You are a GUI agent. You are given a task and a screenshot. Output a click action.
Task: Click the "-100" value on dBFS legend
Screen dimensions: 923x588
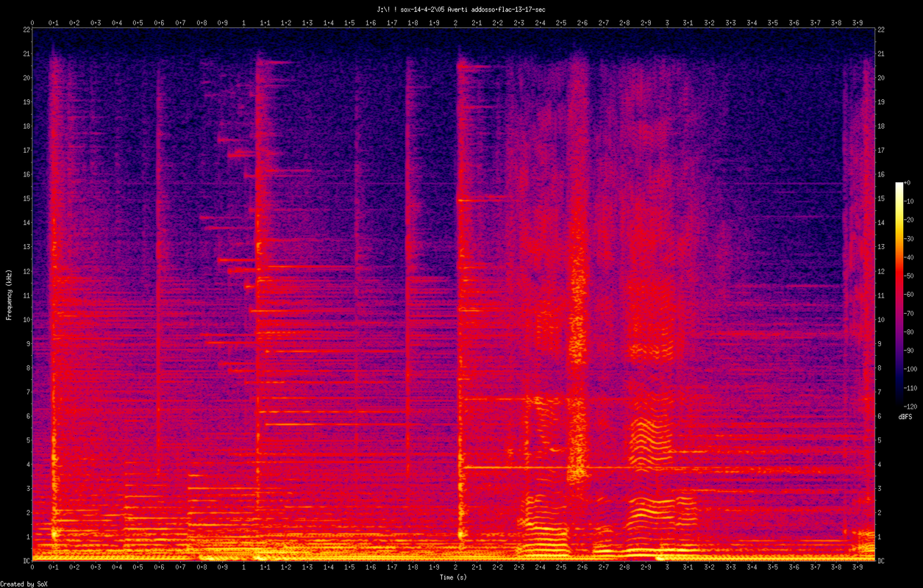point(912,369)
